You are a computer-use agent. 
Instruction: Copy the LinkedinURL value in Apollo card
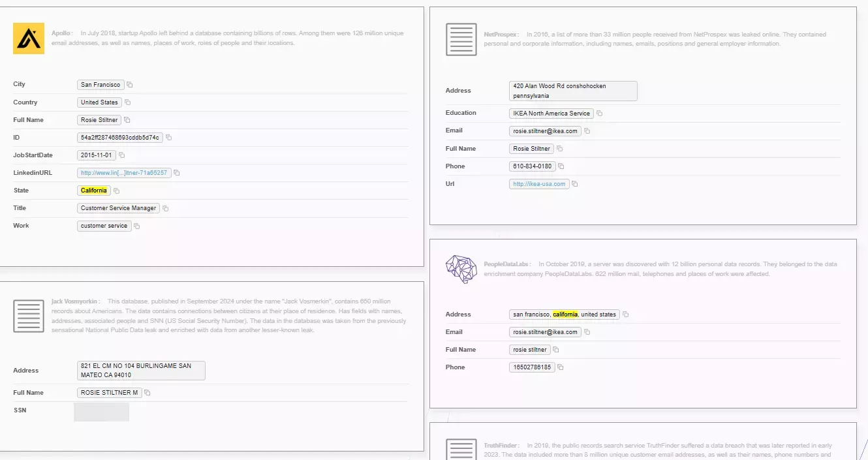tap(176, 173)
